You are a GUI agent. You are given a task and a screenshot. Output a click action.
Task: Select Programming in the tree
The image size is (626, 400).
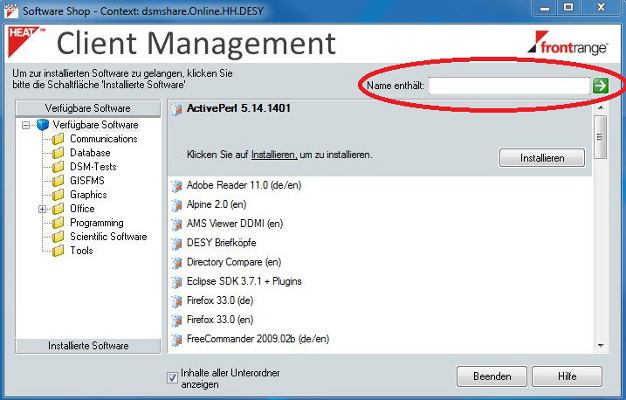[x=97, y=223]
